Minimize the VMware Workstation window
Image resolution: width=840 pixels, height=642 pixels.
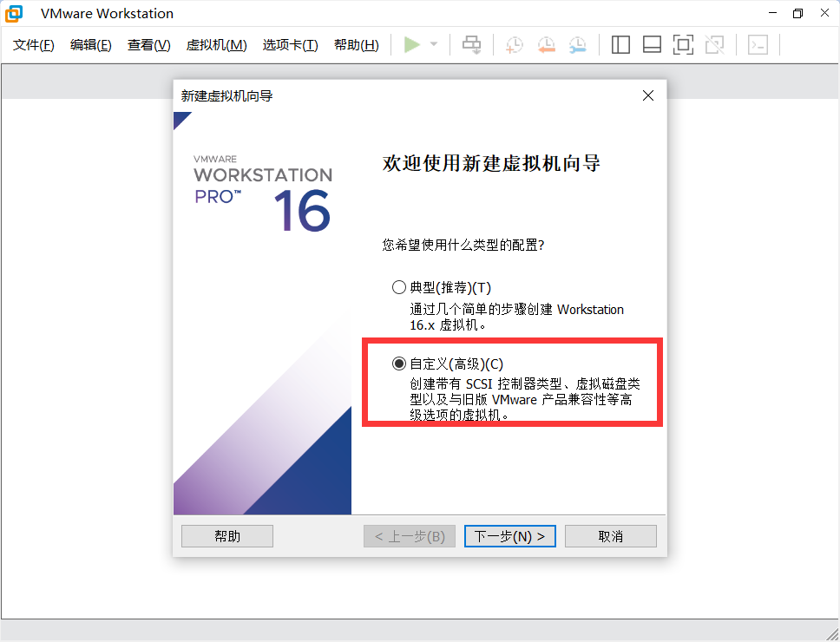(x=772, y=13)
